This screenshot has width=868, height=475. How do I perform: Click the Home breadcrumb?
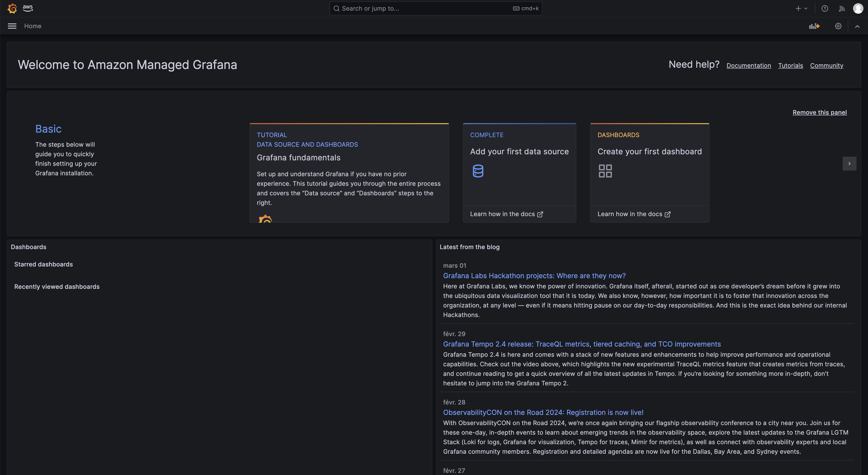coord(33,26)
